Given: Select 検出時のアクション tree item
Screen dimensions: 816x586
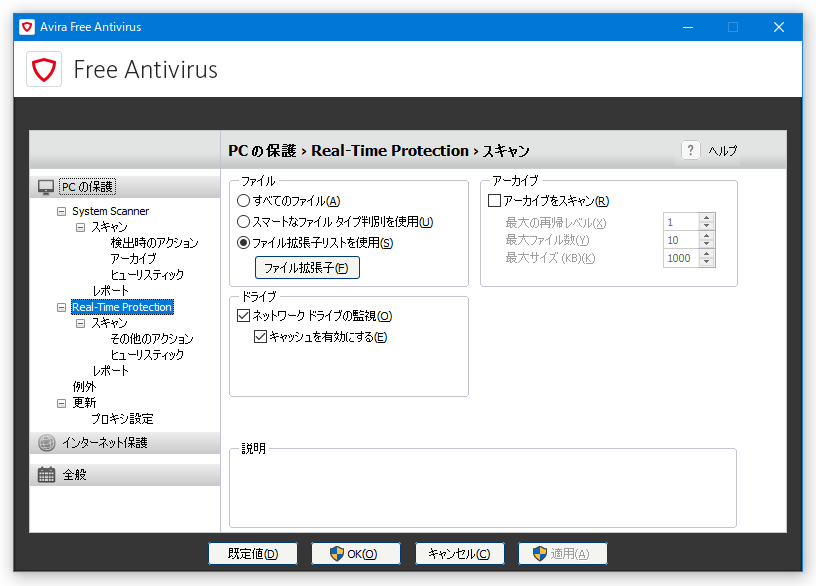Looking at the screenshot, I should (x=154, y=243).
